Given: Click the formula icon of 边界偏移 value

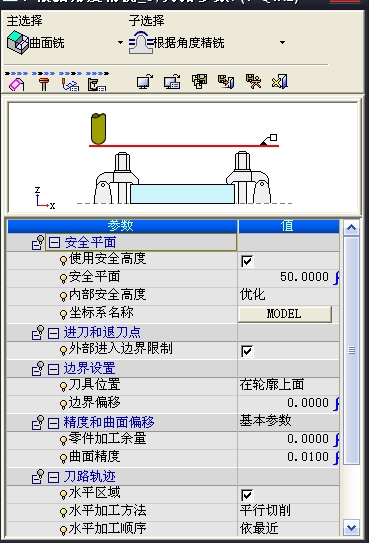Looking at the screenshot, I should tap(336, 403).
